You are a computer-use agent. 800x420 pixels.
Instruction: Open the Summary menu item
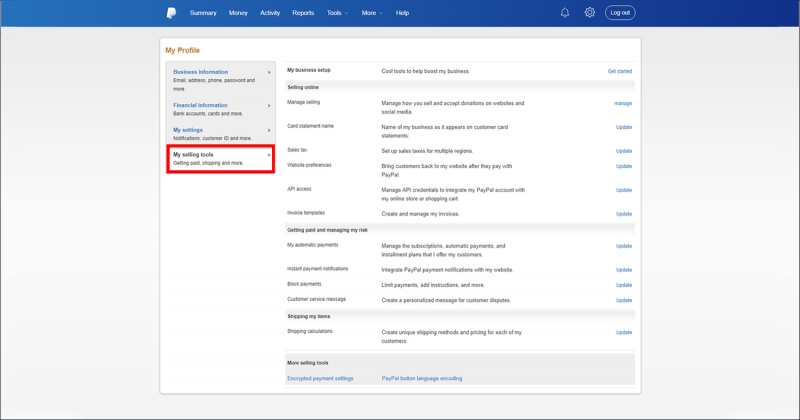tap(203, 13)
